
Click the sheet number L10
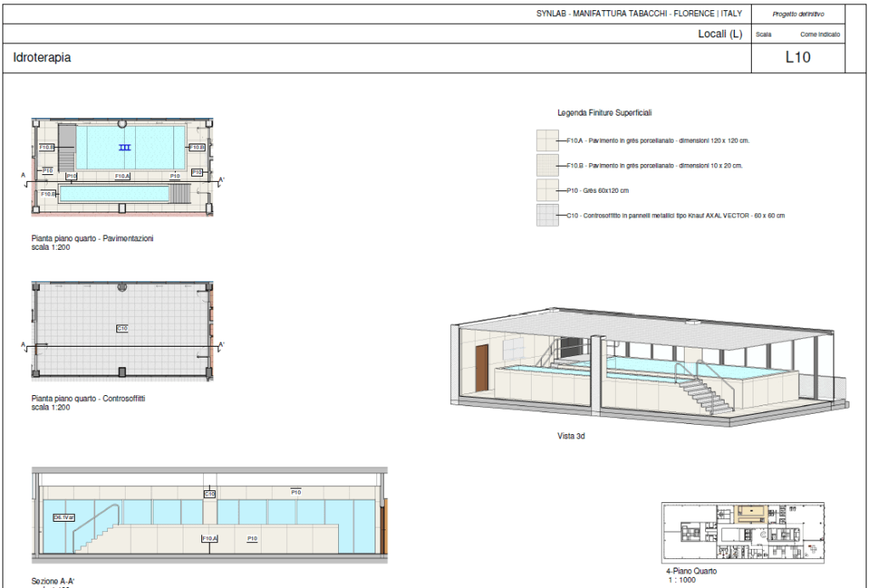pyautogui.click(x=798, y=58)
